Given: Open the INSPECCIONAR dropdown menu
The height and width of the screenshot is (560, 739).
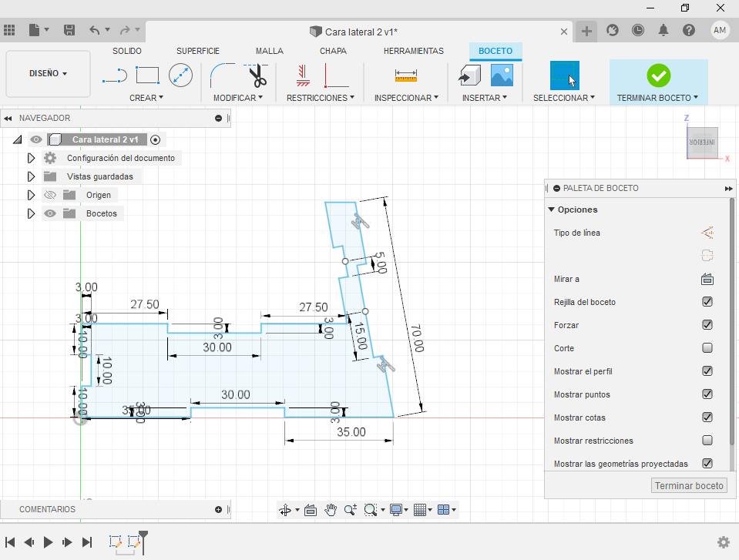Looking at the screenshot, I should click(x=406, y=98).
